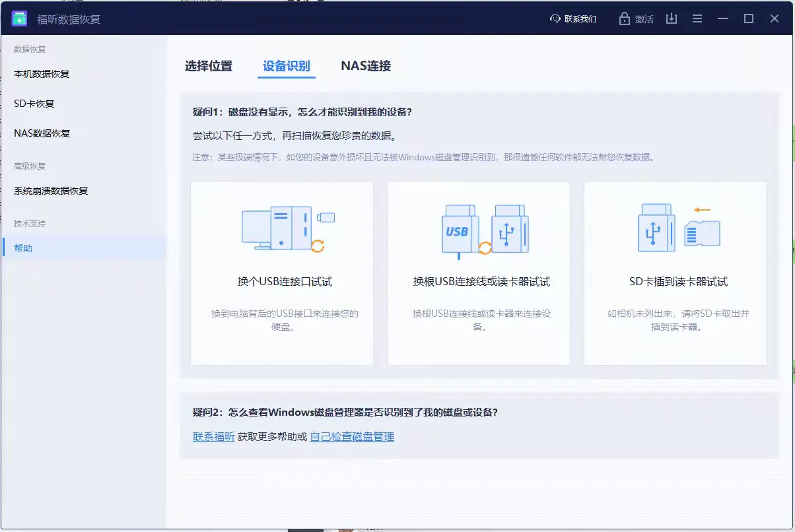Open the 联系福昕 link
This screenshot has height=532, width=795.
click(x=214, y=436)
